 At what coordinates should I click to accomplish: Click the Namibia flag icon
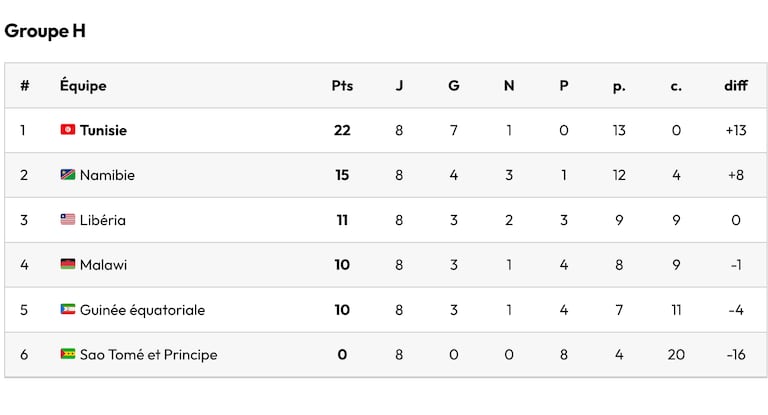tap(68, 174)
